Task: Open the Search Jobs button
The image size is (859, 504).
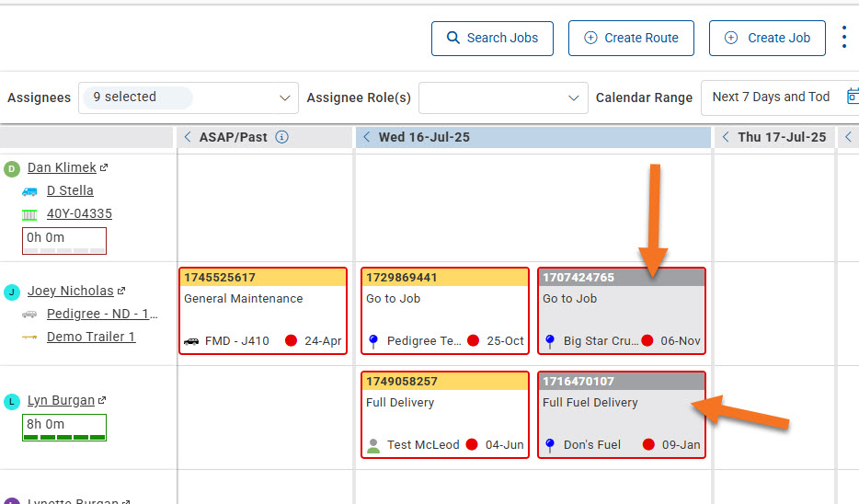Action: click(x=492, y=39)
